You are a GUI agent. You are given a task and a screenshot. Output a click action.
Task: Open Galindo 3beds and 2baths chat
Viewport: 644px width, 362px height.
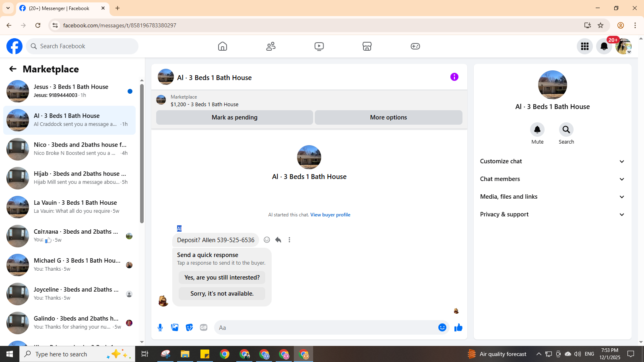pyautogui.click(x=69, y=323)
